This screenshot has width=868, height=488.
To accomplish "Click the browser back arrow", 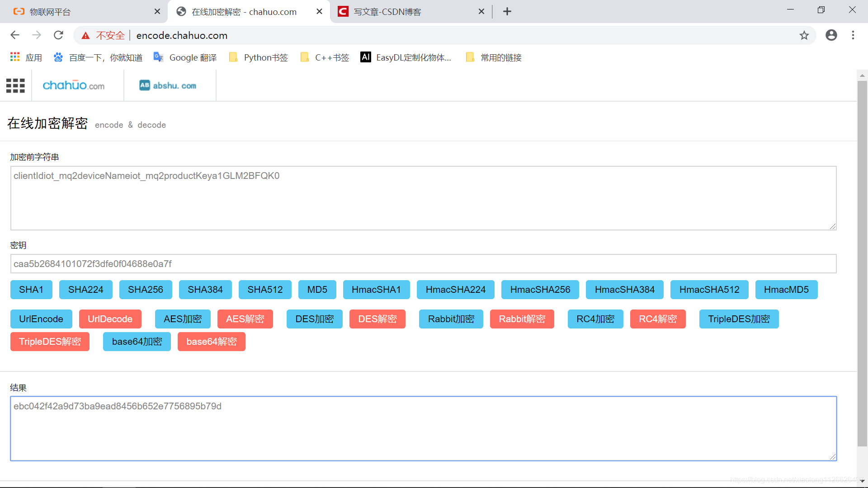I will tap(15, 35).
